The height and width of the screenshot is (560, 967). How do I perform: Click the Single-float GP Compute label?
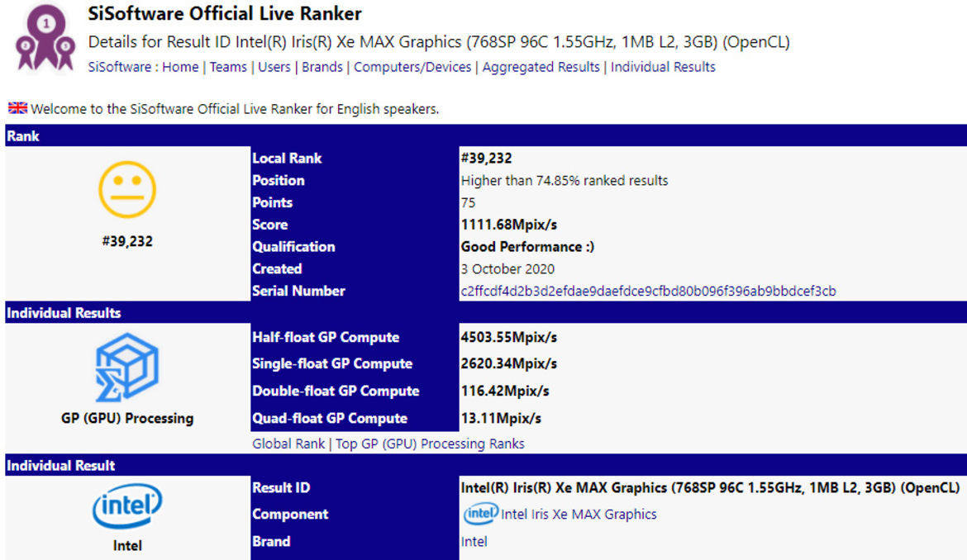click(x=331, y=363)
